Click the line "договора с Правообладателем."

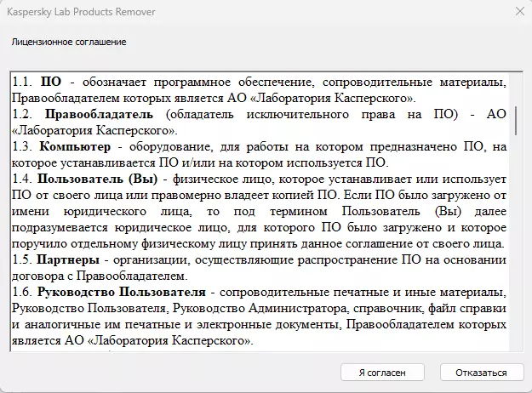[100, 276]
